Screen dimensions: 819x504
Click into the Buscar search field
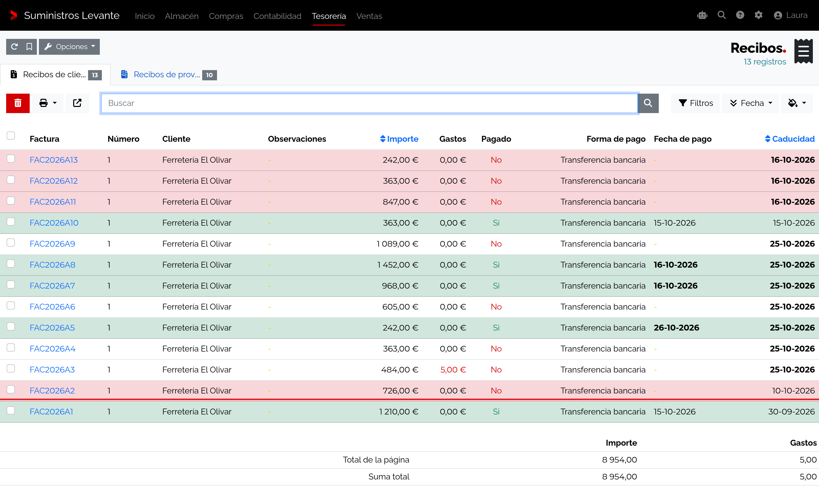click(x=370, y=103)
